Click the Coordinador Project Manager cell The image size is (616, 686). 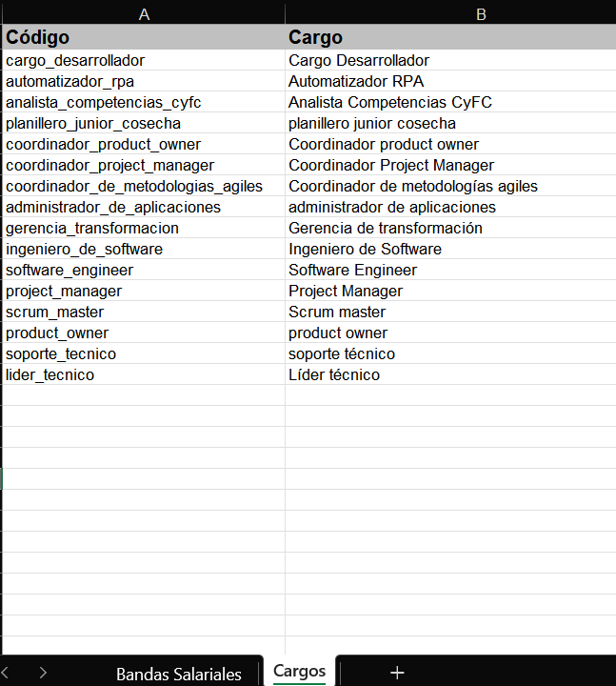point(451,165)
